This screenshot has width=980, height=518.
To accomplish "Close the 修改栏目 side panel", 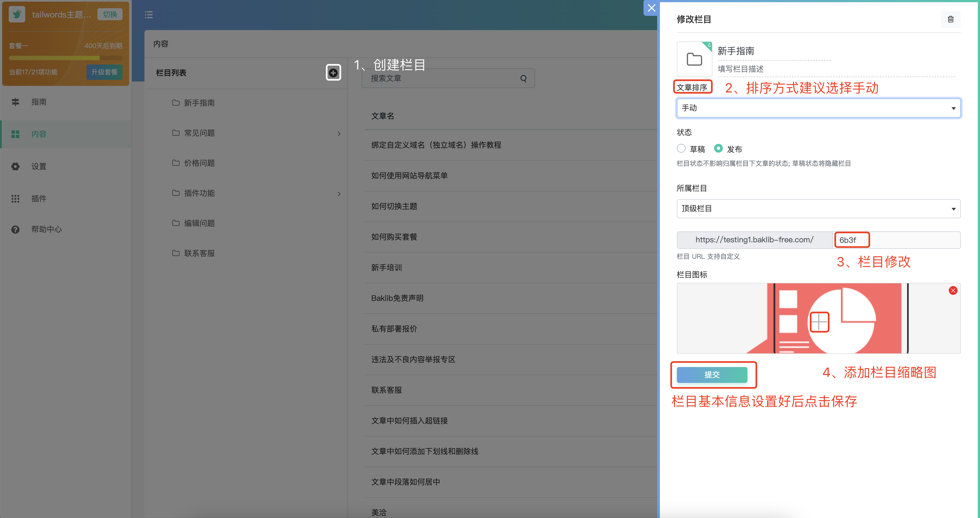I will tap(651, 8).
